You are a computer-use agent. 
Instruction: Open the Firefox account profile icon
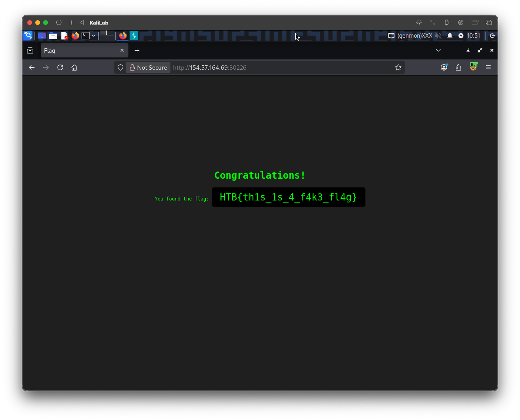click(444, 67)
